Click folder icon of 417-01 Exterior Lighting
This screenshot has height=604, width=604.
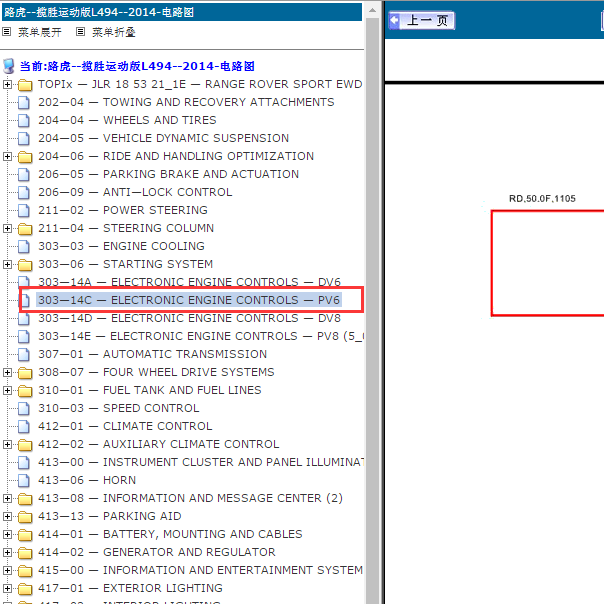[x=25, y=589]
